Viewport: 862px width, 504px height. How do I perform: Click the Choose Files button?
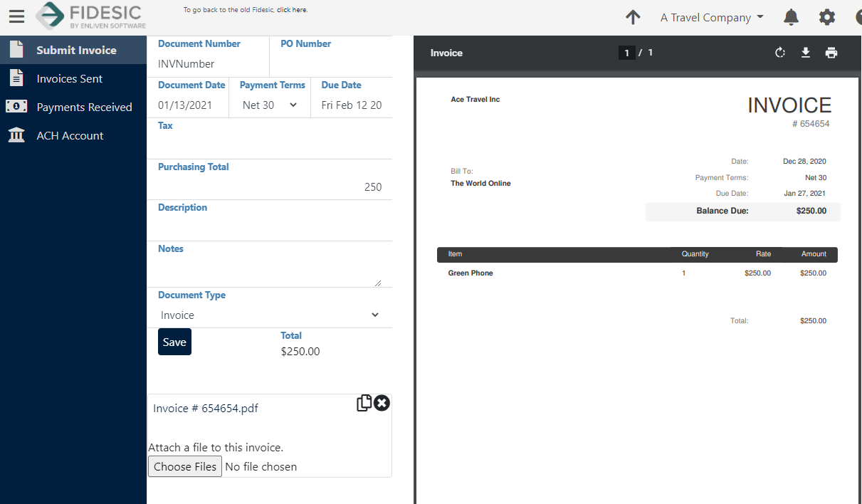pos(185,466)
